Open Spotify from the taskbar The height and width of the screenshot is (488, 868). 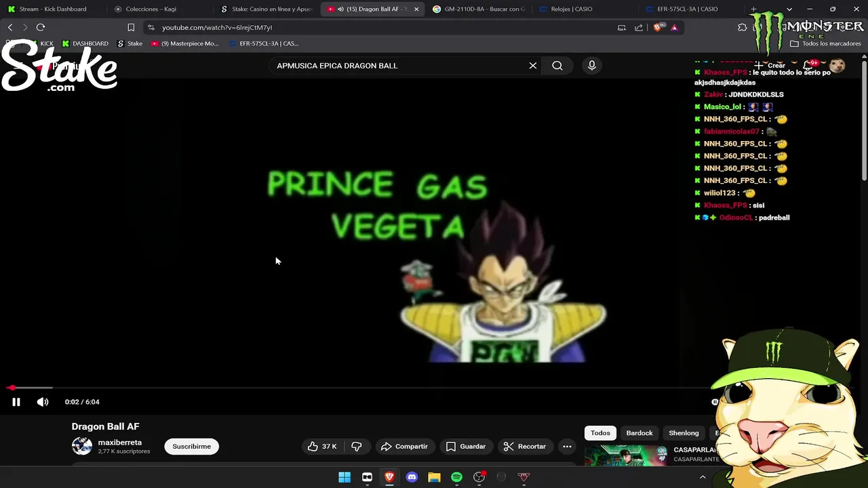coord(456,477)
